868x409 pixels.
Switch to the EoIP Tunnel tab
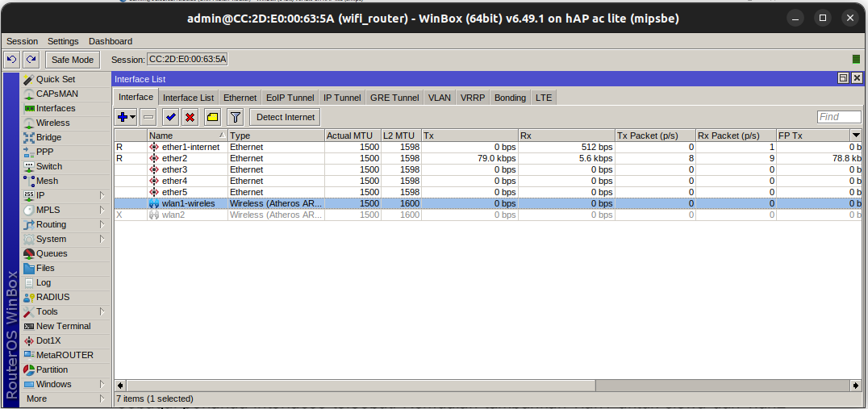(x=290, y=98)
